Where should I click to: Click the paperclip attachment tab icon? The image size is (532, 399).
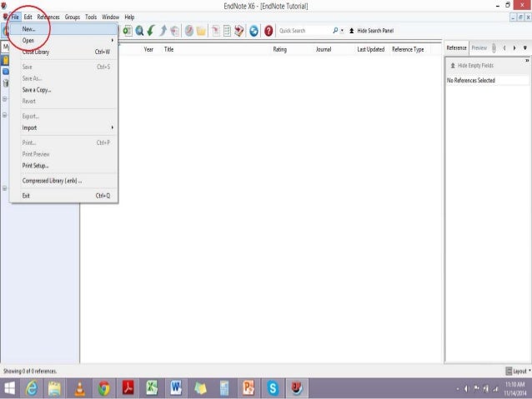(x=494, y=48)
